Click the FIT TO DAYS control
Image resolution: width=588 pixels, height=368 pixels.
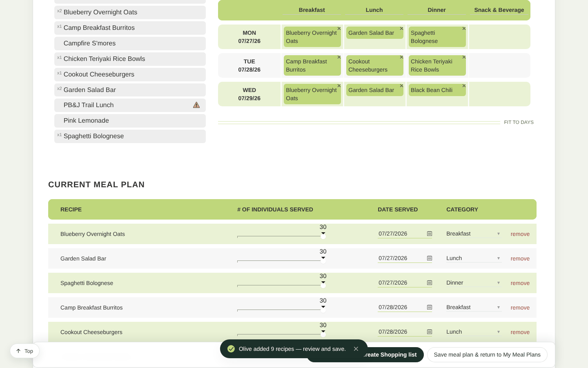point(519,122)
